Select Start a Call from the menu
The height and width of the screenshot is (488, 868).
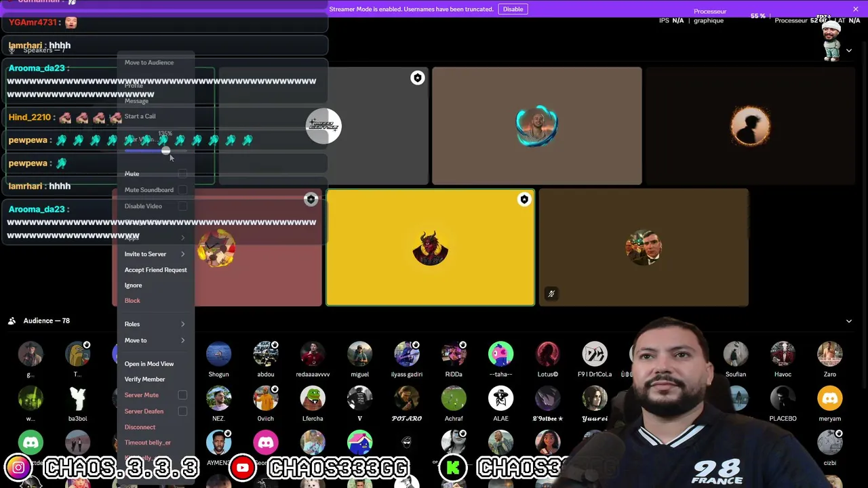coord(140,117)
